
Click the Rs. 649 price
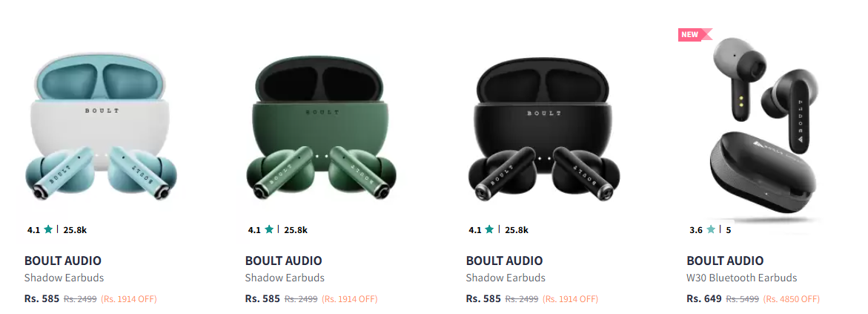pyautogui.click(x=704, y=298)
